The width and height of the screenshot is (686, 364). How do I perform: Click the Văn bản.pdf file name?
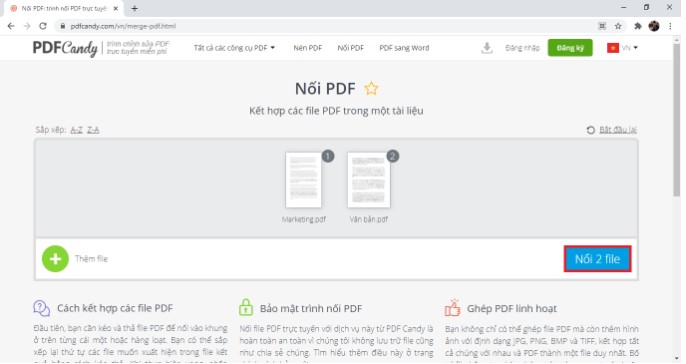[369, 220]
